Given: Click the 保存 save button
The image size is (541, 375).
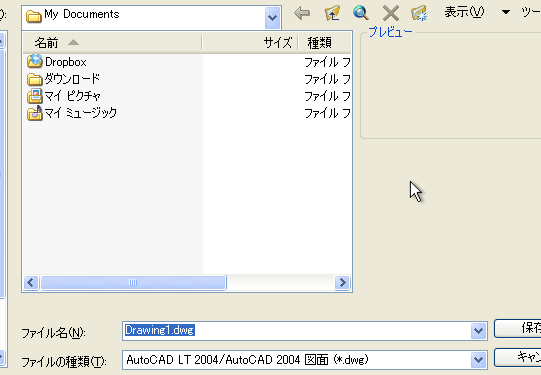Looking at the screenshot, I should pos(518,328).
